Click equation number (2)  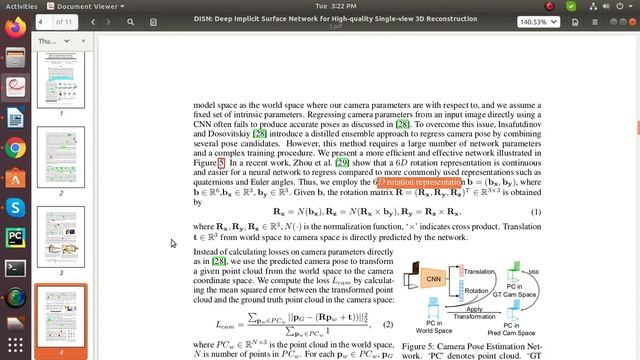point(388,324)
